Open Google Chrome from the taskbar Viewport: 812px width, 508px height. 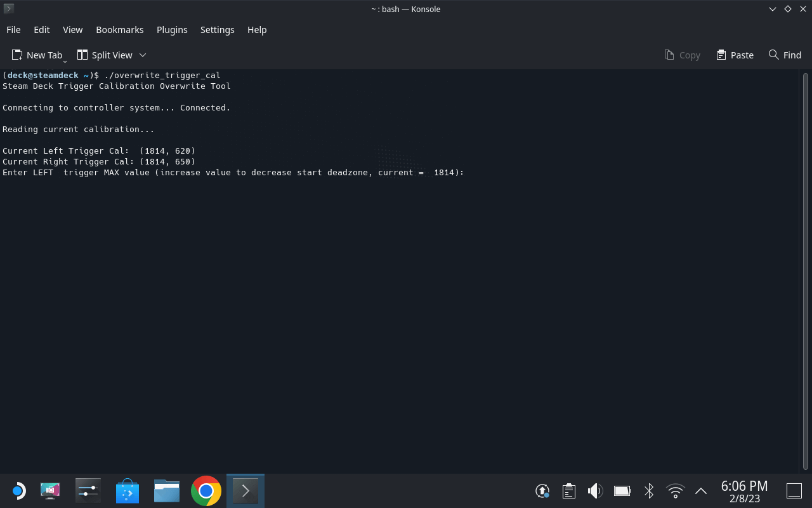[x=206, y=491]
